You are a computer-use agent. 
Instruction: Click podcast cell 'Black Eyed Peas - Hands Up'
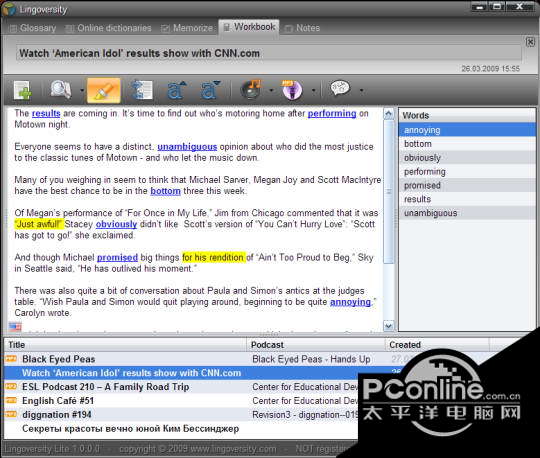pos(311,359)
